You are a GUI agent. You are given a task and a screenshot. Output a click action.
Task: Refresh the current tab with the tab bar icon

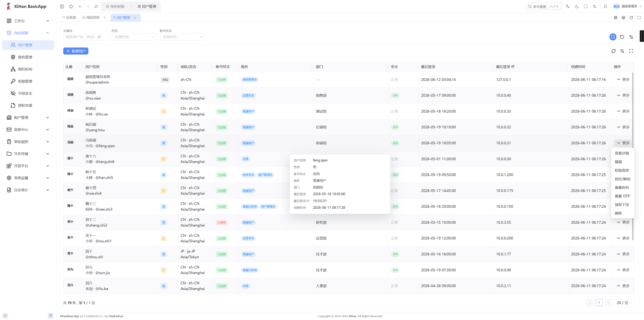click(x=631, y=17)
